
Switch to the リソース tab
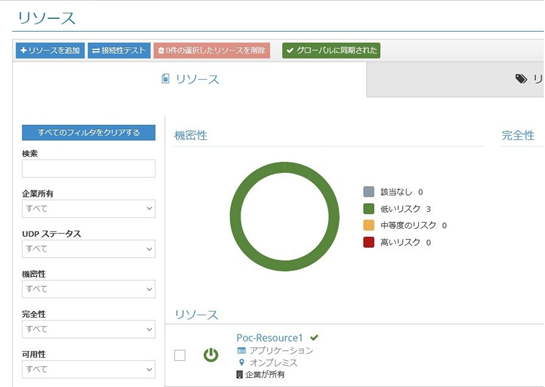pyautogui.click(x=190, y=79)
